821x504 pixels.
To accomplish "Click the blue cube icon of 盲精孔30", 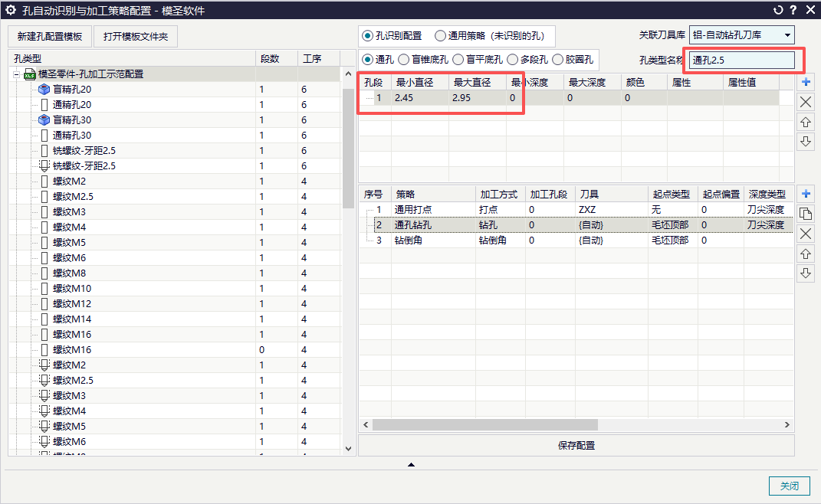I will (x=44, y=119).
